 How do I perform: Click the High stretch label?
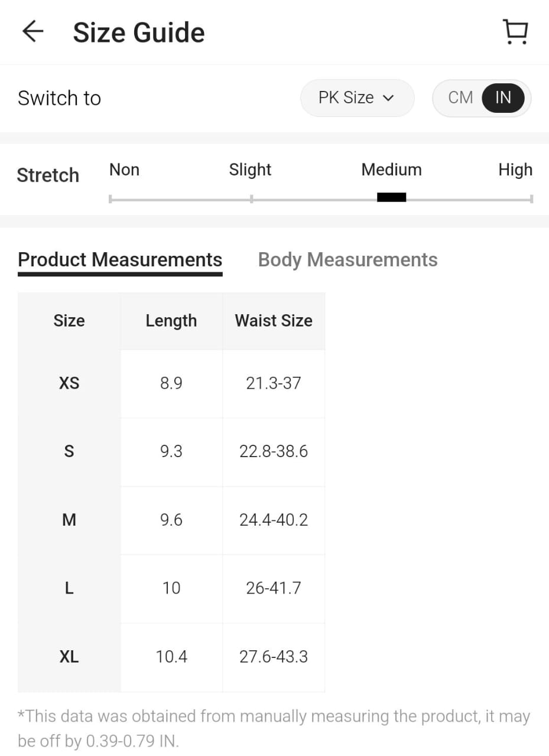pos(515,170)
